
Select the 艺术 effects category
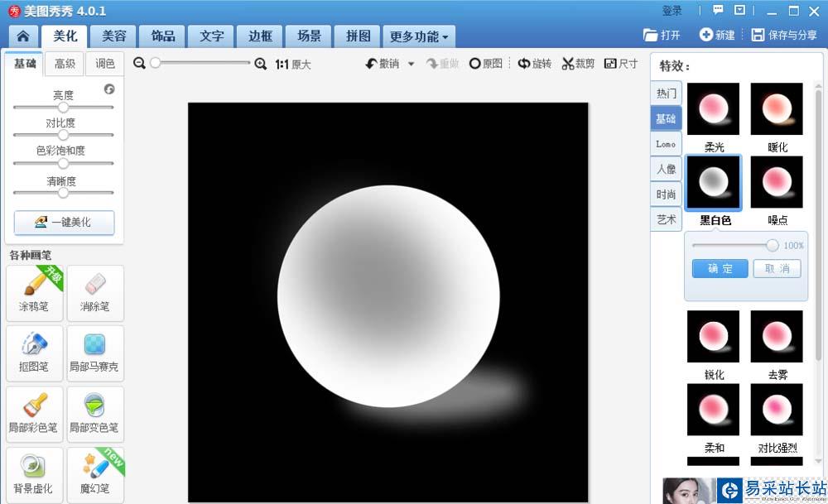666,219
